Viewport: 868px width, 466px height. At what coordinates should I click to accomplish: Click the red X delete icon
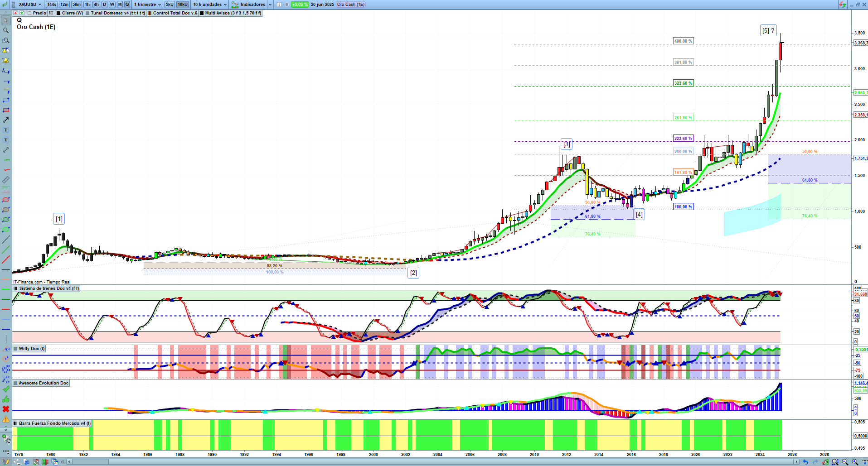6,409
